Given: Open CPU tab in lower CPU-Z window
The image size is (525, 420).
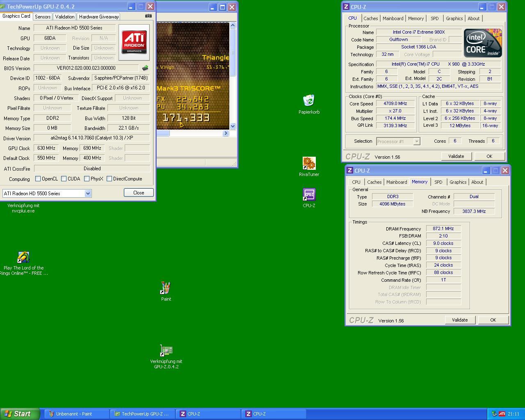Looking at the screenshot, I should click(x=356, y=182).
